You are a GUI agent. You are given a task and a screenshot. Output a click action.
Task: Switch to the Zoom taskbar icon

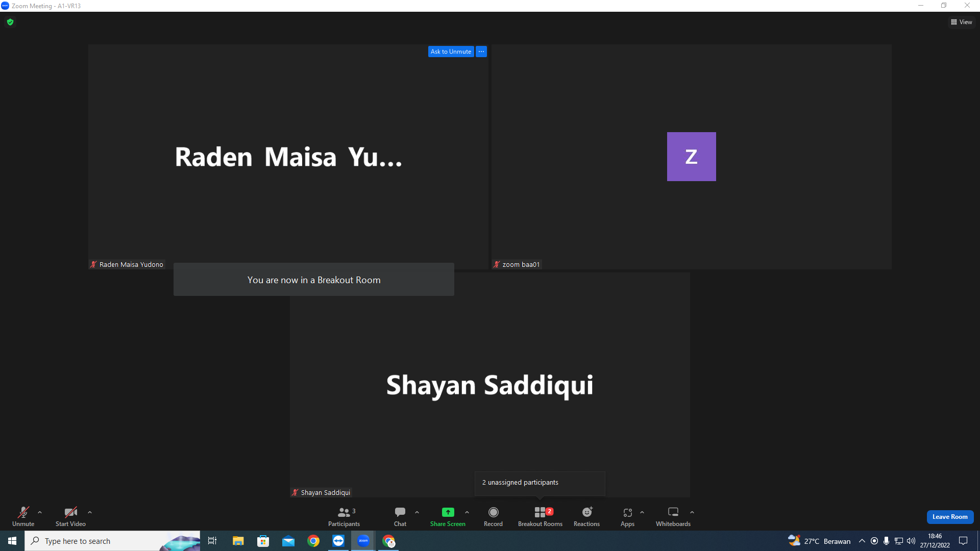pyautogui.click(x=363, y=541)
